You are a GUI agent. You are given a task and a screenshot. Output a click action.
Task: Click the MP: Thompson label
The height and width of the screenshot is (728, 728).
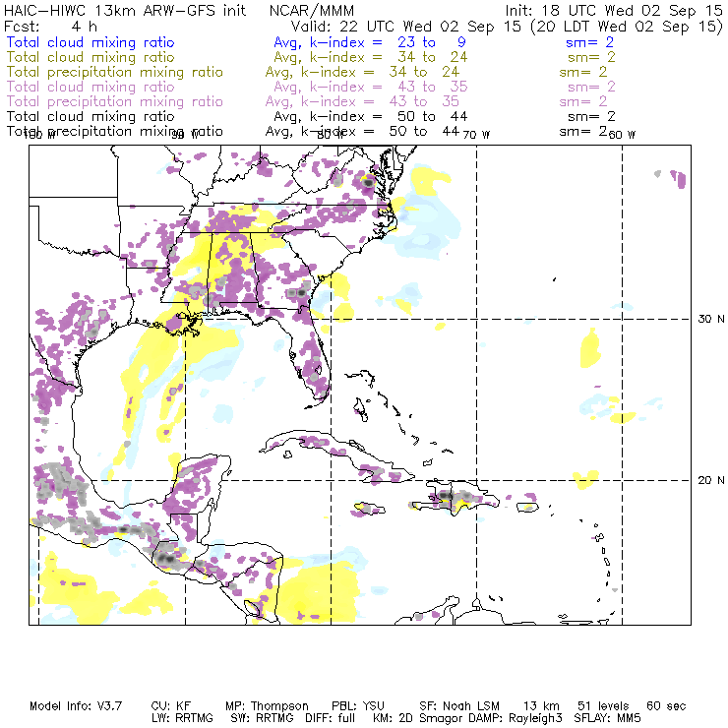(267, 706)
